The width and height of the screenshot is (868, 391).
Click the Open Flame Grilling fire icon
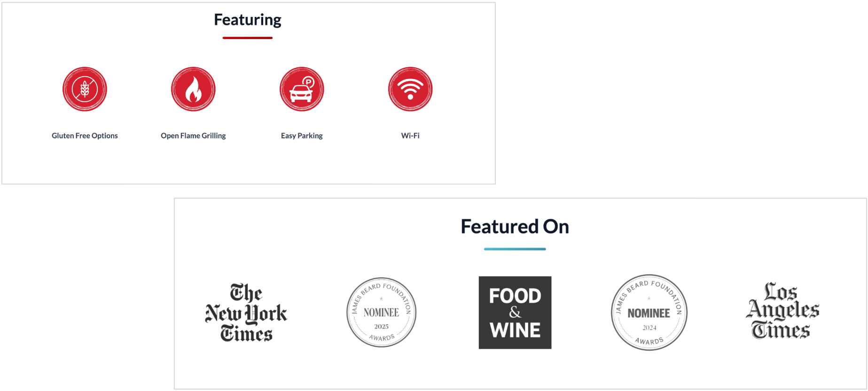[x=193, y=89]
